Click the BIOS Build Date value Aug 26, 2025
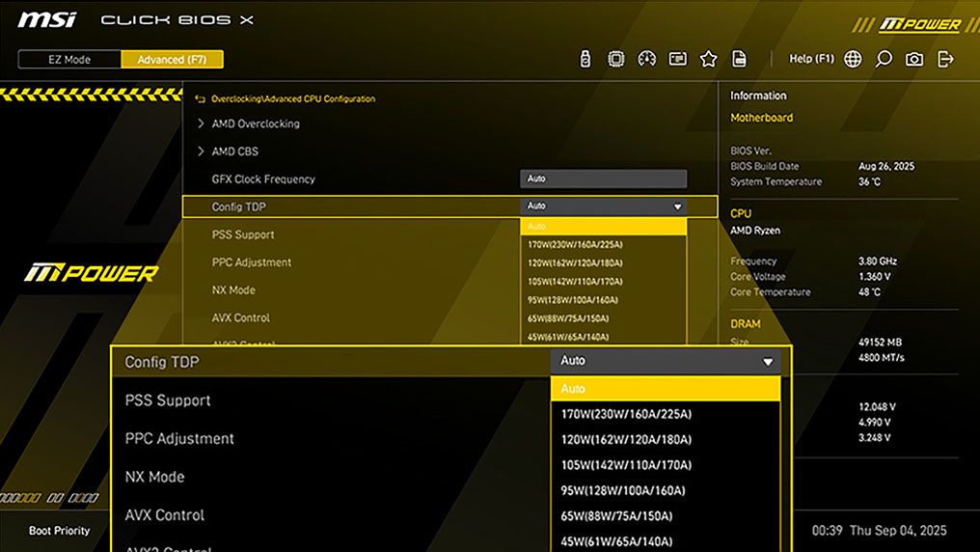Image resolution: width=980 pixels, height=552 pixels. point(886,166)
